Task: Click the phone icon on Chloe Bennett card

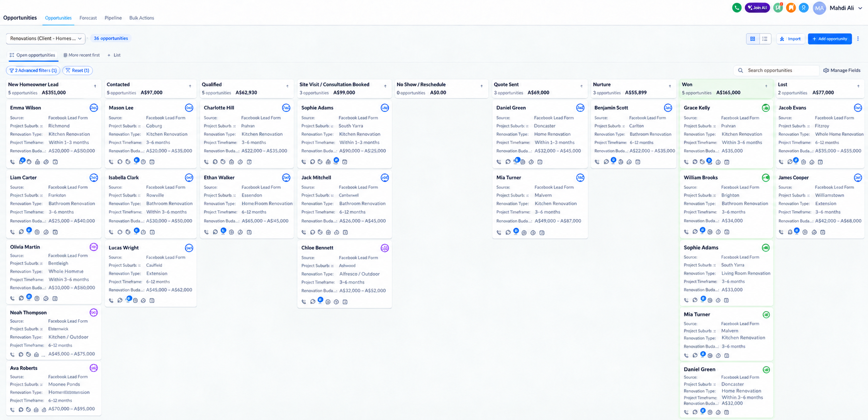Action: coord(304,302)
